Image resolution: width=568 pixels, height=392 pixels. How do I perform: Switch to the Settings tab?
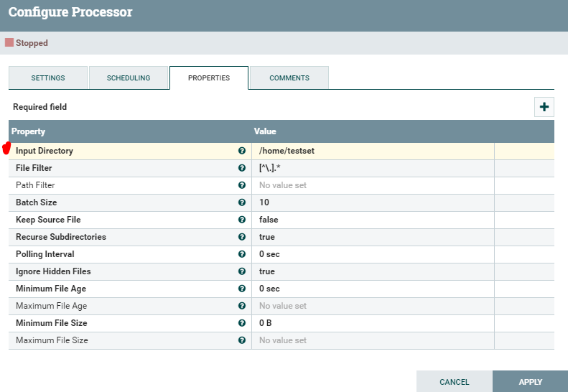click(x=48, y=78)
